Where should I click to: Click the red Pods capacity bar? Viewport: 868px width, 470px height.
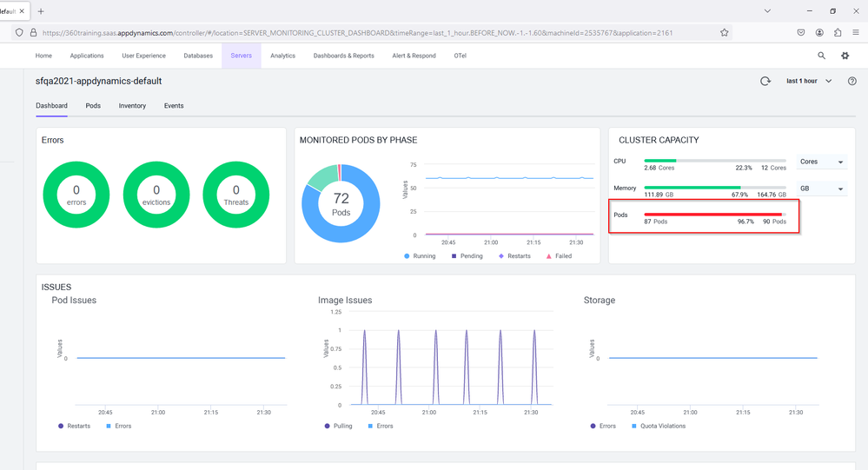(712, 214)
